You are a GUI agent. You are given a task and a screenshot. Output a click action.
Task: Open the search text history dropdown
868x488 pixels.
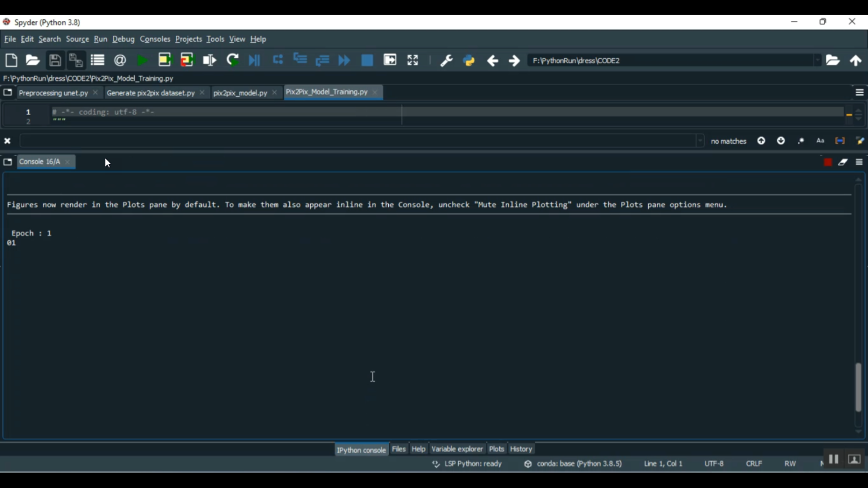(x=700, y=141)
